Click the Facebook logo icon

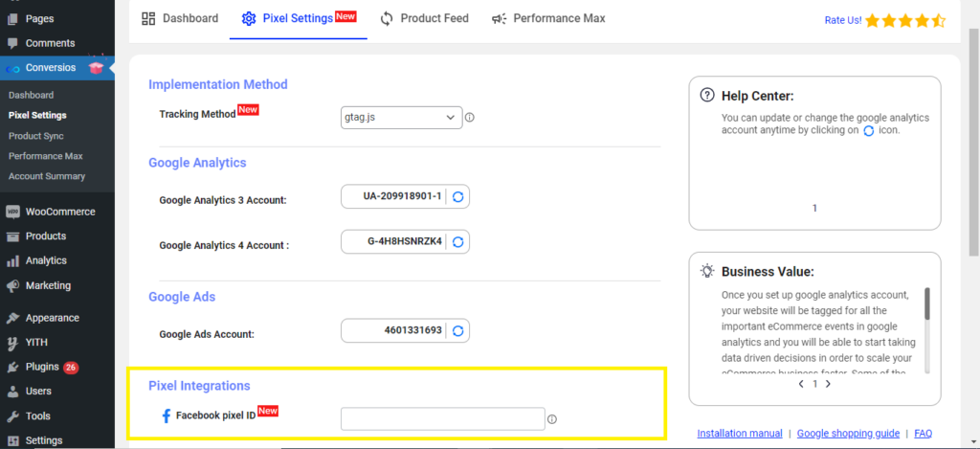(167, 415)
